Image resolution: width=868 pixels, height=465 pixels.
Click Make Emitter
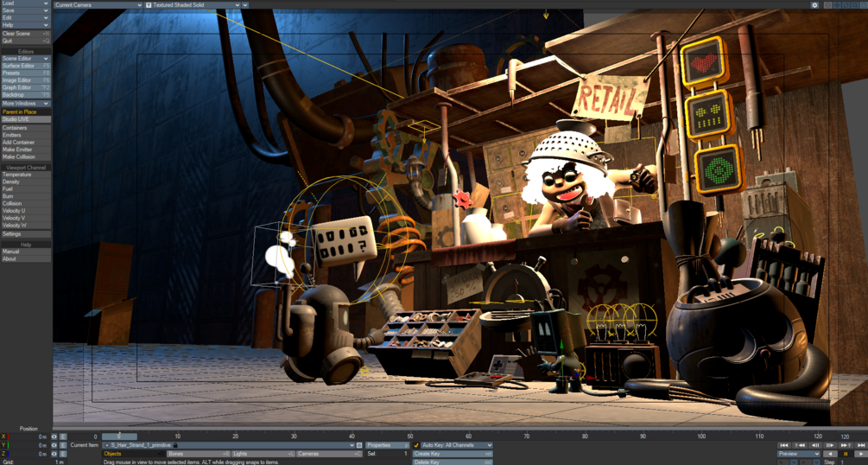[x=25, y=150]
